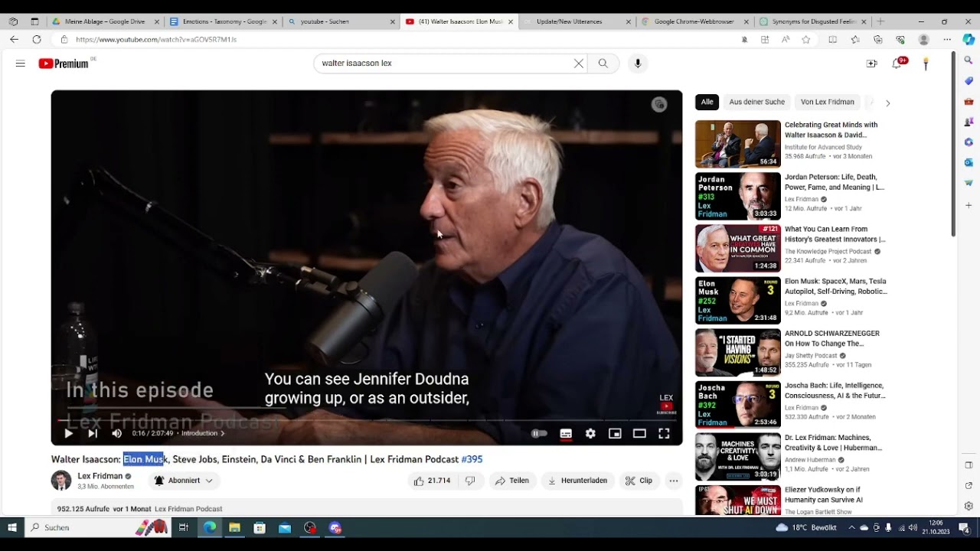Mute the video volume

pyautogui.click(x=116, y=433)
